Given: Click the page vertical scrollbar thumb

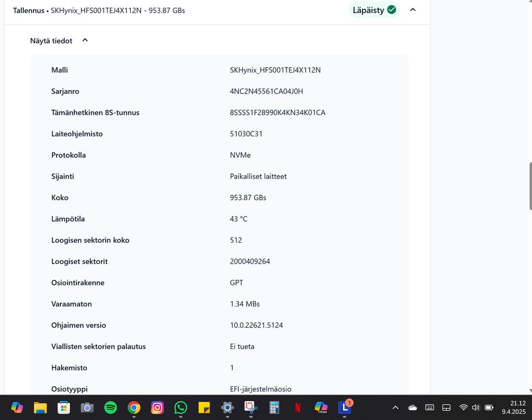Looking at the screenshot, I should [530, 186].
